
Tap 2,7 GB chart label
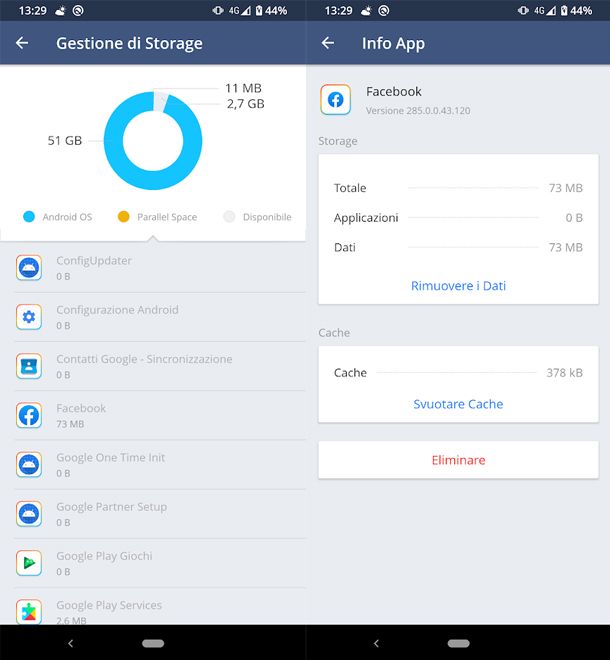click(245, 104)
